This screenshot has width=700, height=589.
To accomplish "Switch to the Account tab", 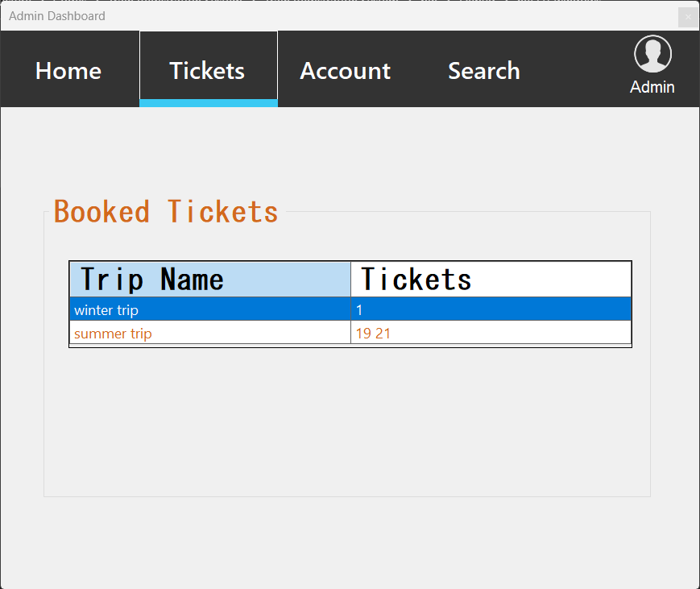I will (345, 71).
